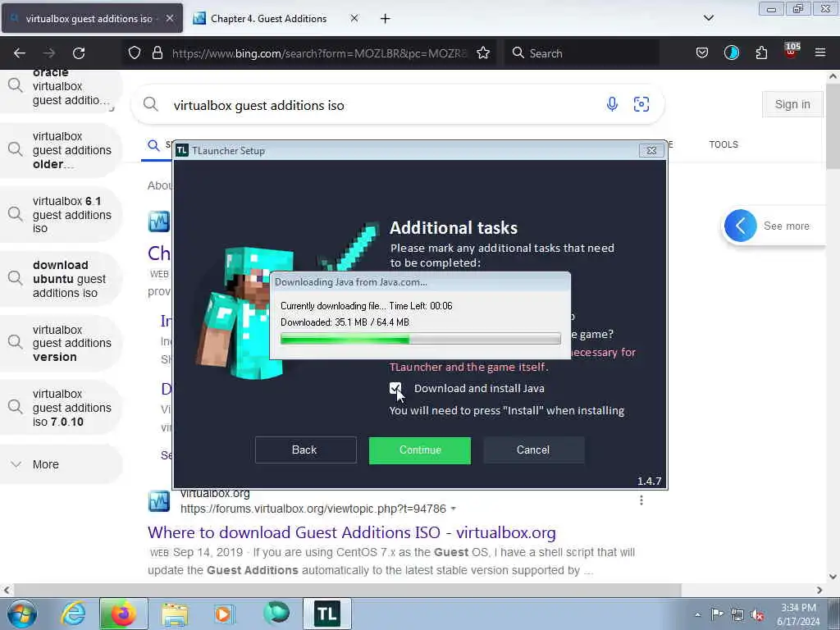The height and width of the screenshot is (630, 840).
Task: Select suggestion virtualbox guest additions older
Action: [x=62, y=151]
